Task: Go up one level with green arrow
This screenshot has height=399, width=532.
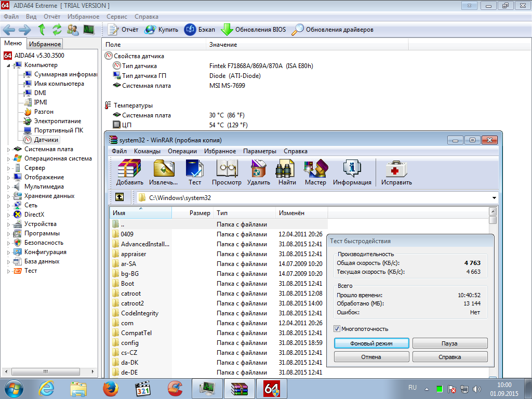Action: (x=42, y=30)
